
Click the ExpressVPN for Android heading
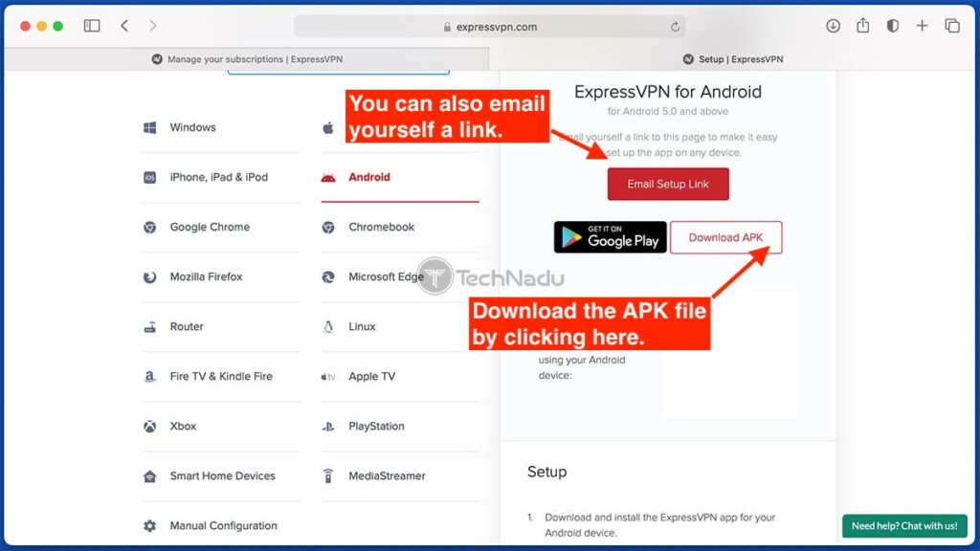click(667, 93)
